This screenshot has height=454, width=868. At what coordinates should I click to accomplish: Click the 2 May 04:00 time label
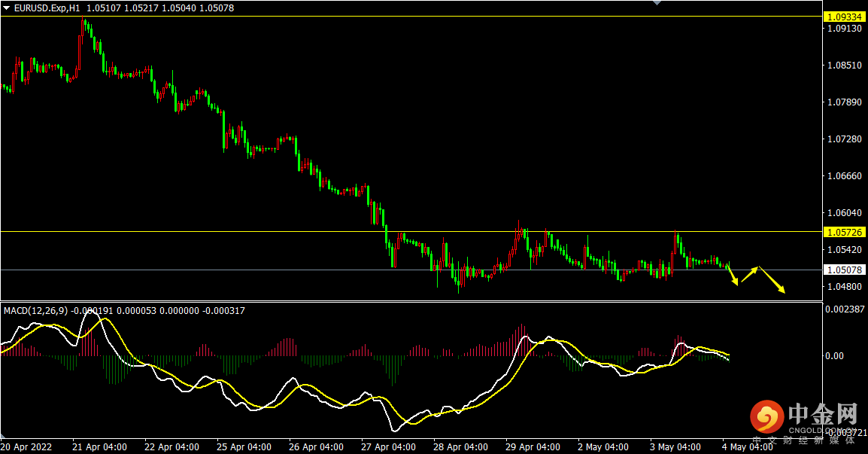[602, 446]
